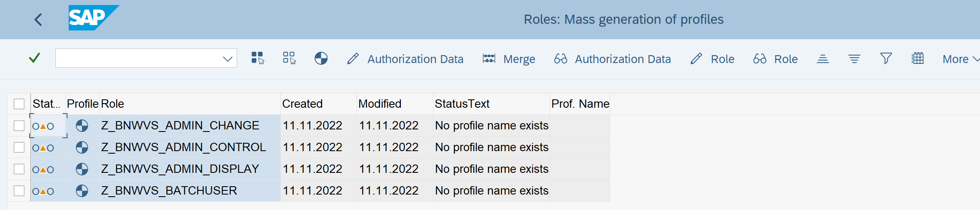Click the Sort Ascending icon
Image resolution: width=980 pixels, height=210 pixels.
point(822,59)
